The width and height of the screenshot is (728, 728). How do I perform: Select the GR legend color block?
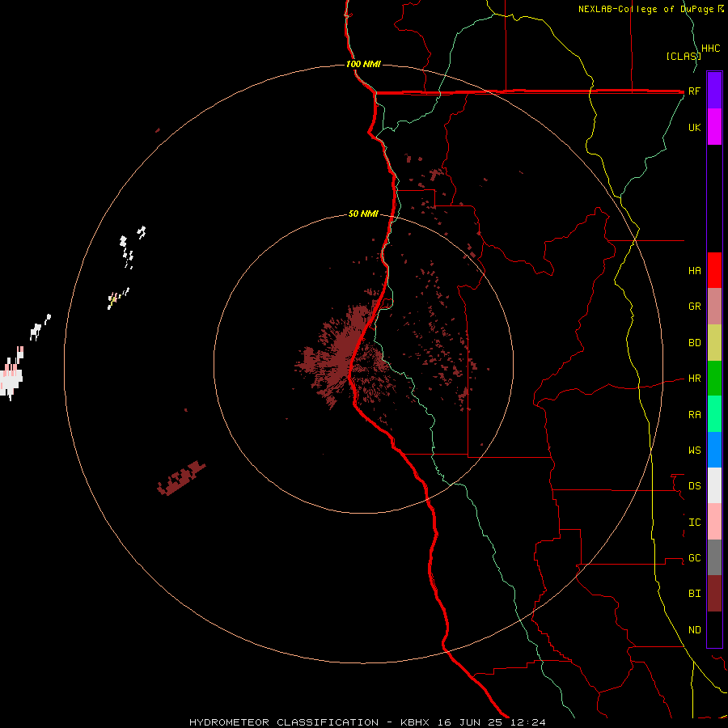pyautogui.click(x=714, y=307)
